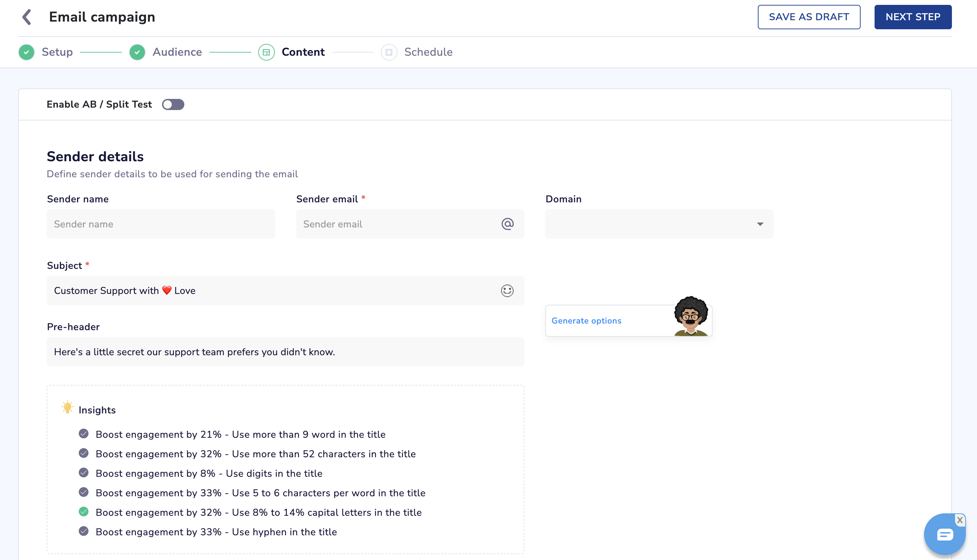The height and width of the screenshot is (560, 977).
Task: Go to the Audience step
Action: click(177, 52)
